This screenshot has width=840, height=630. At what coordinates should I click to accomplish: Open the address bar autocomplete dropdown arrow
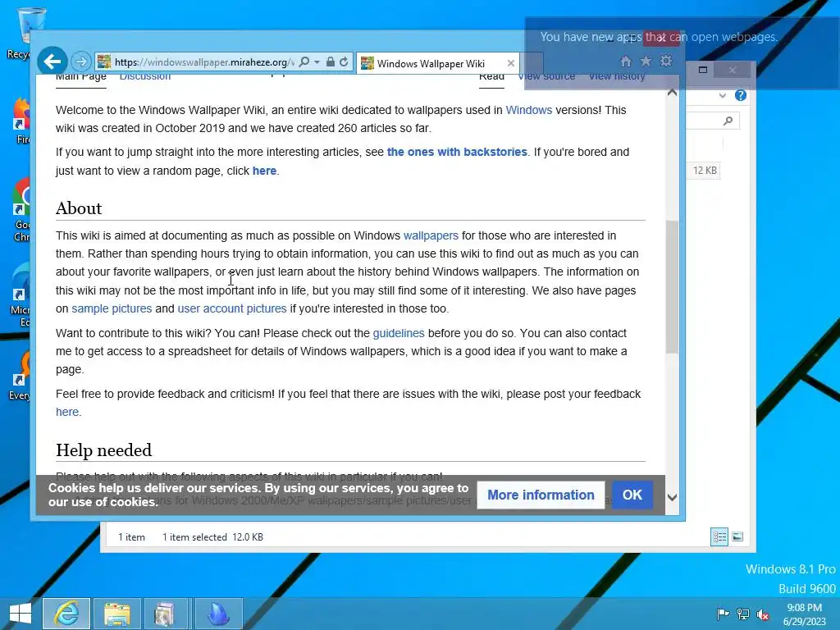(x=317, y=62)
